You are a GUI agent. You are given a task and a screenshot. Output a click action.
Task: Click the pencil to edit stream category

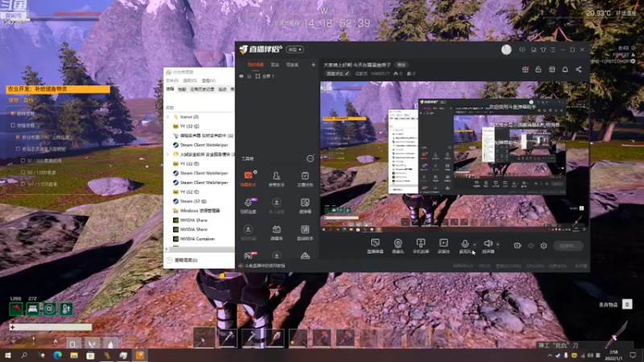(x=347, y=73)
